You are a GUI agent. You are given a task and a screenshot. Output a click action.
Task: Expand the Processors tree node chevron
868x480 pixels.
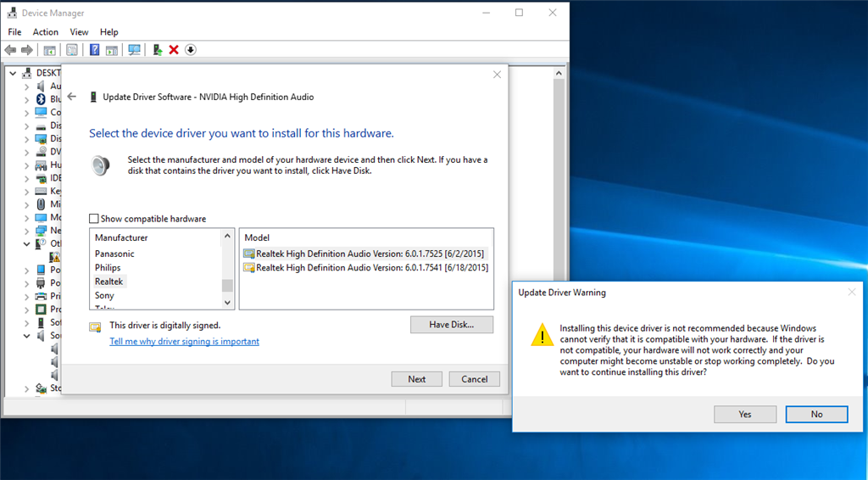click(x=26, y=309)
